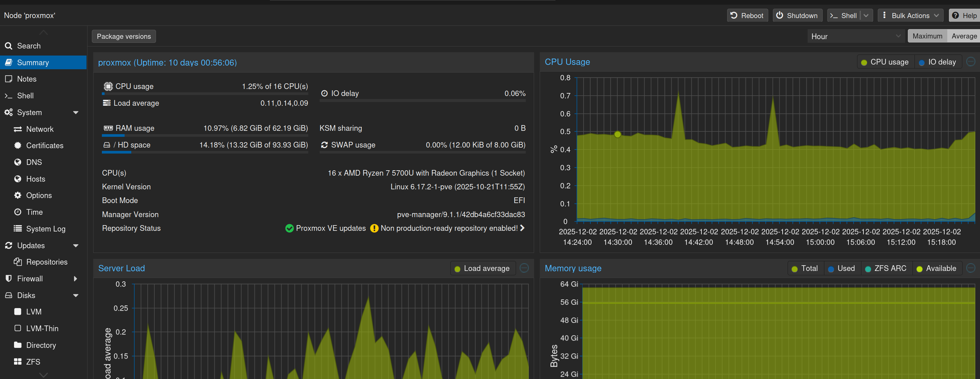Click the DNS globe icon
The image size is (980, 379).
pyautogui.click(x=17, y=162)
